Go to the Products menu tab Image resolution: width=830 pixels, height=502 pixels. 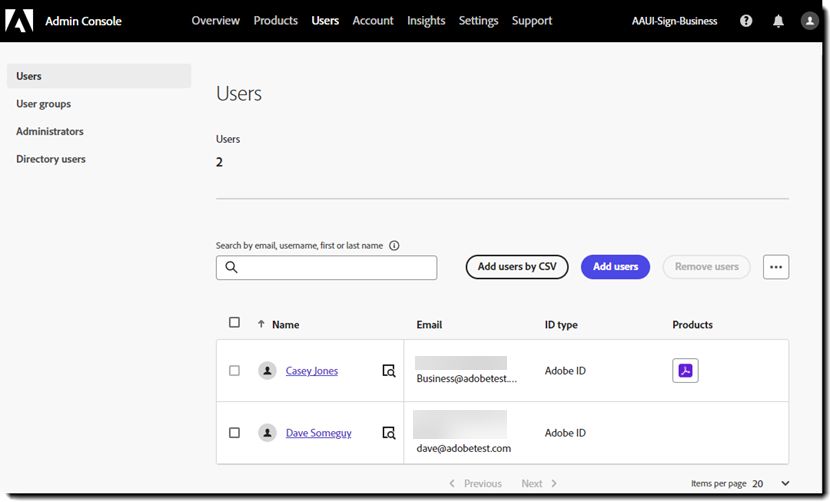[275, 21]
